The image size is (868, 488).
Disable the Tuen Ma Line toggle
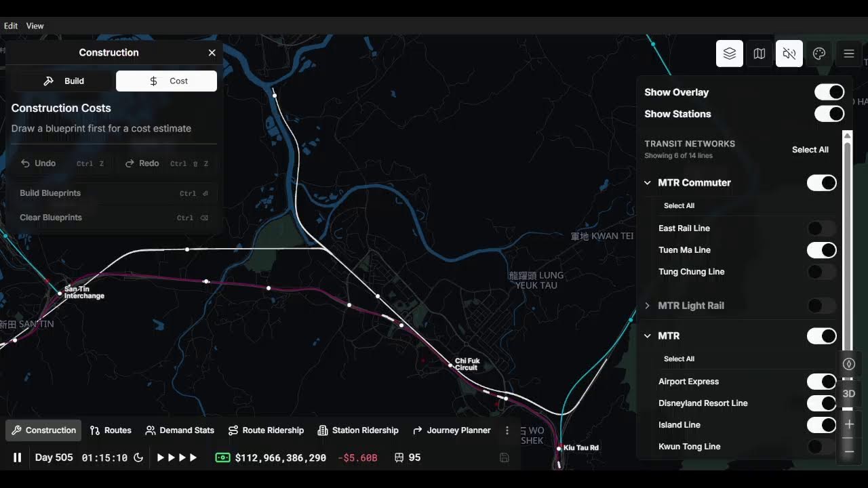821,250
